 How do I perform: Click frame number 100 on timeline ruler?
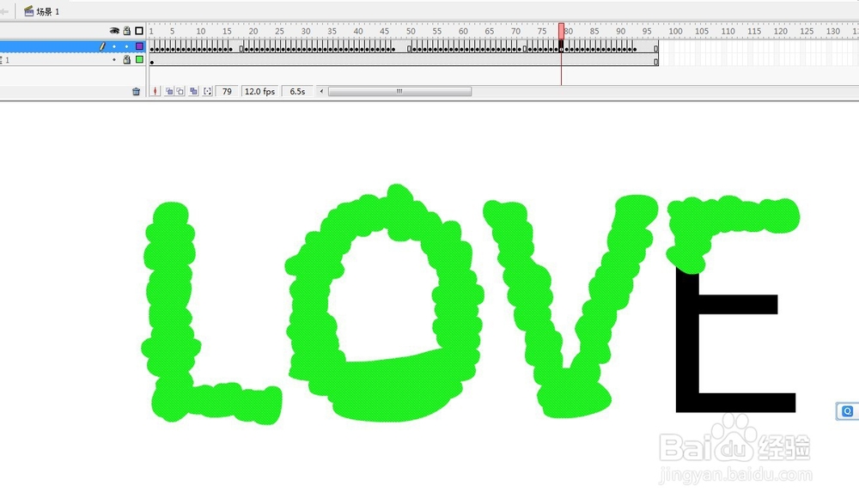click(675, 31)
